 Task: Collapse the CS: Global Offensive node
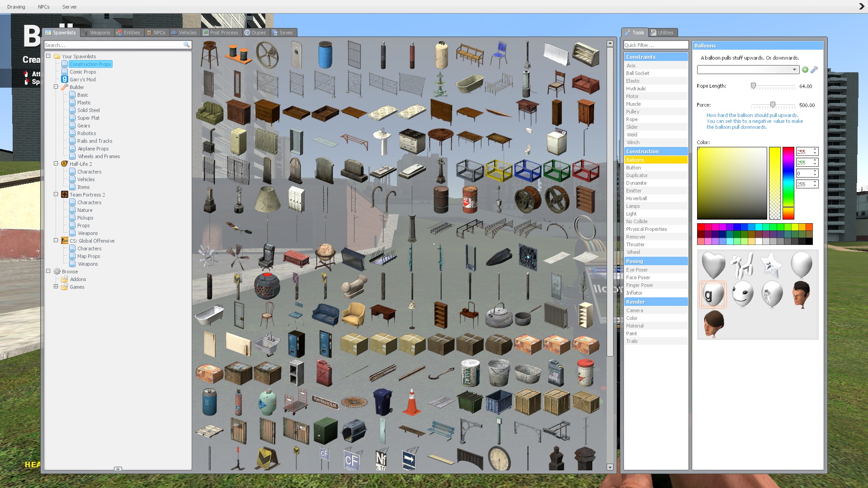[56, 240]
